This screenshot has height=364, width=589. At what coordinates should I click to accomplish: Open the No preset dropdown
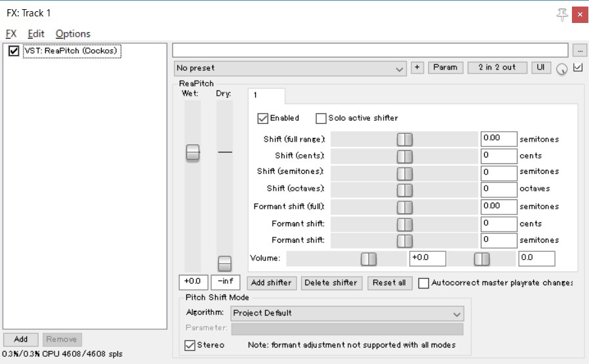tap(290, 68)
